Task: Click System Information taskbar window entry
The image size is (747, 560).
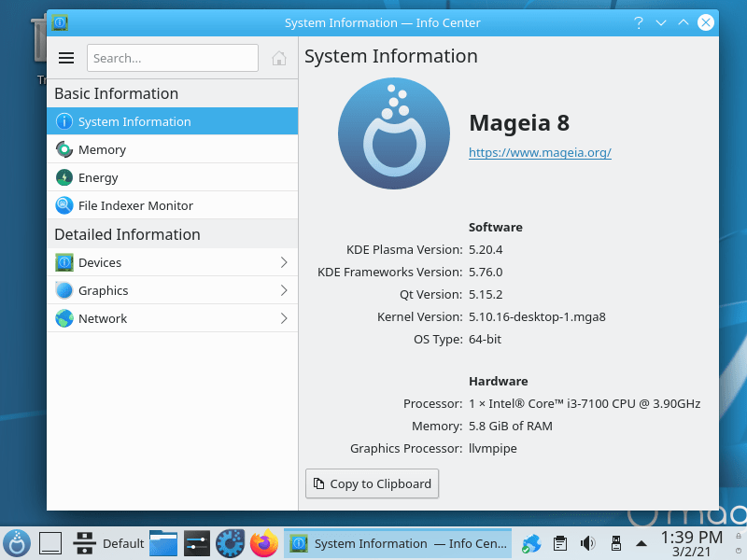Action: 398,543
